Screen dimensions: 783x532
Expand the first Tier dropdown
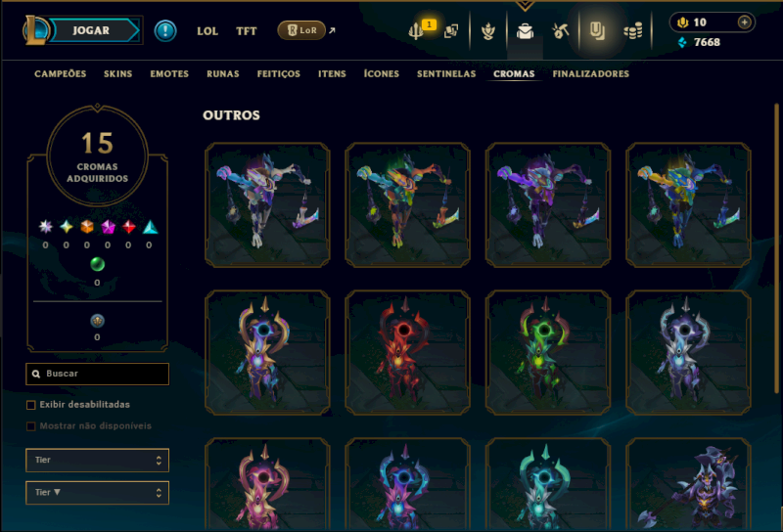pyautogui.click(x=97, y=461)
